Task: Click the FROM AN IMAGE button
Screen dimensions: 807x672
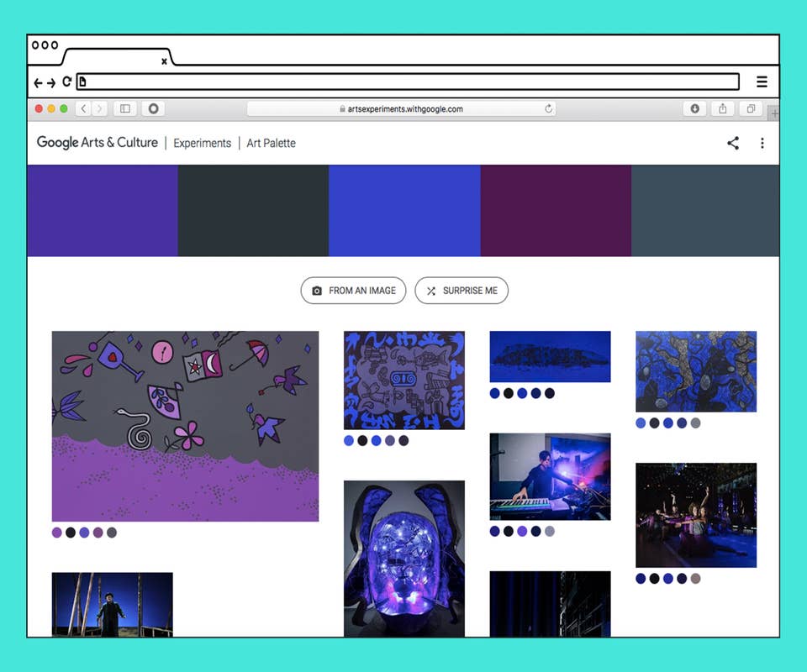Action: 353,291
